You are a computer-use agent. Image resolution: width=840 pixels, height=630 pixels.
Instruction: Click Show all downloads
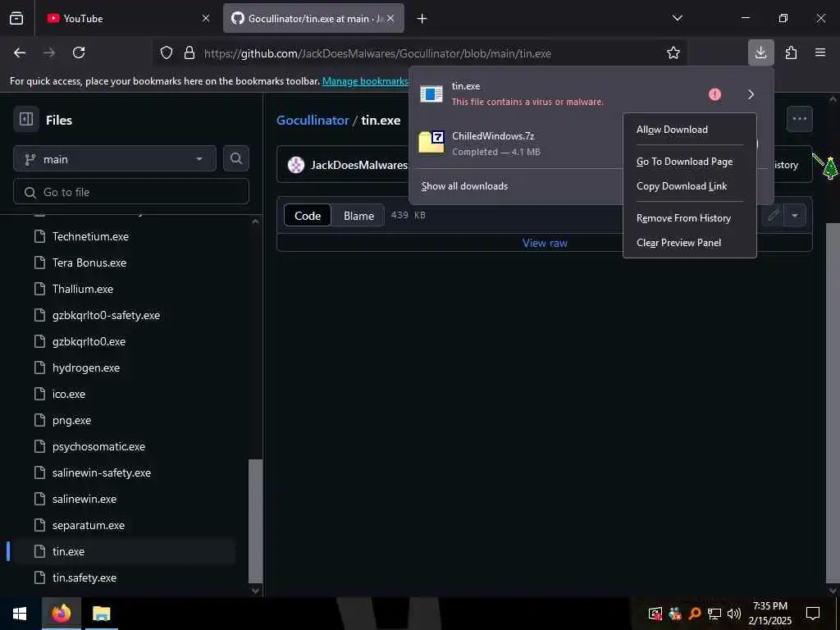coord(464,186)
